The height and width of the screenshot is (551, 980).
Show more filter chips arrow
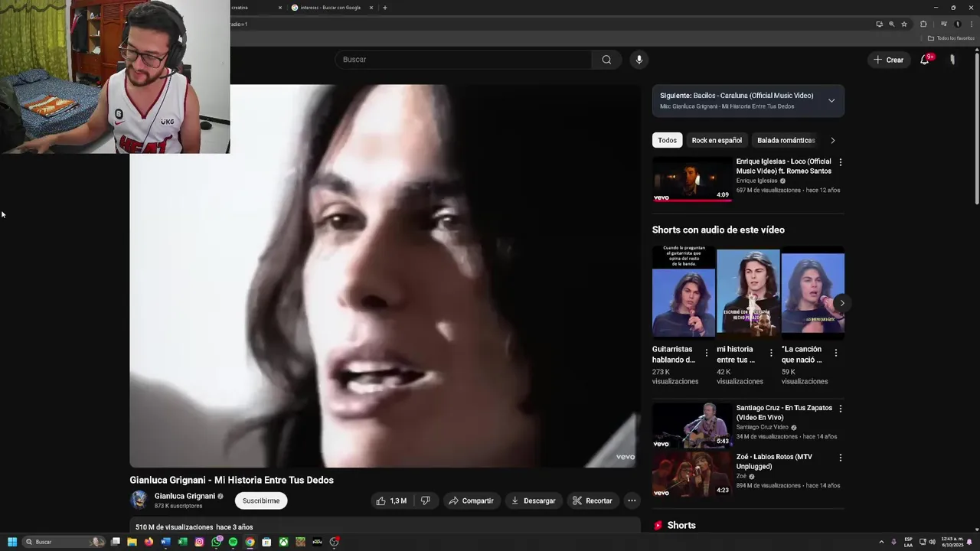click(x=833, y=140)
